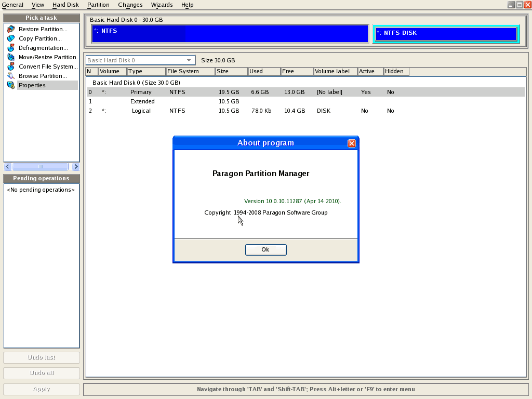Screen dimensions: 532x399
Task: Click the Type column header
Action: click(x=146, y=71)
